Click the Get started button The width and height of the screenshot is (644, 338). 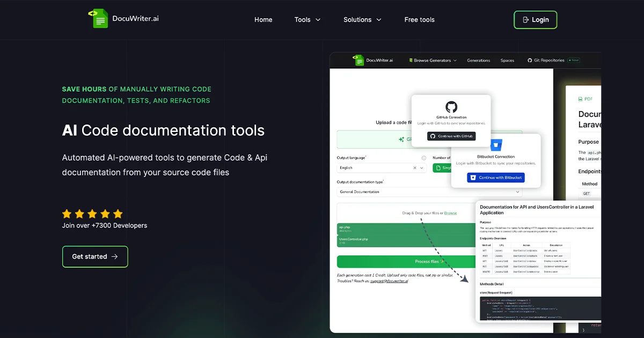click(95, 256)
